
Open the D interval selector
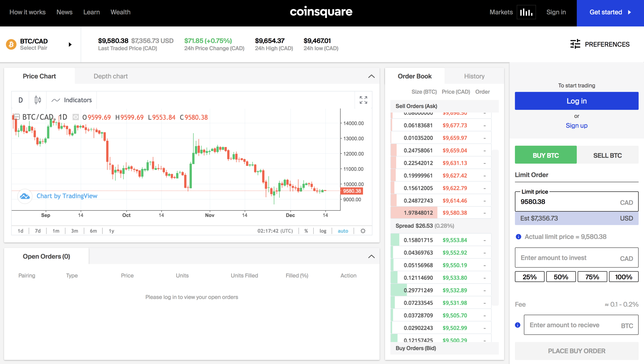coord(20,100)
